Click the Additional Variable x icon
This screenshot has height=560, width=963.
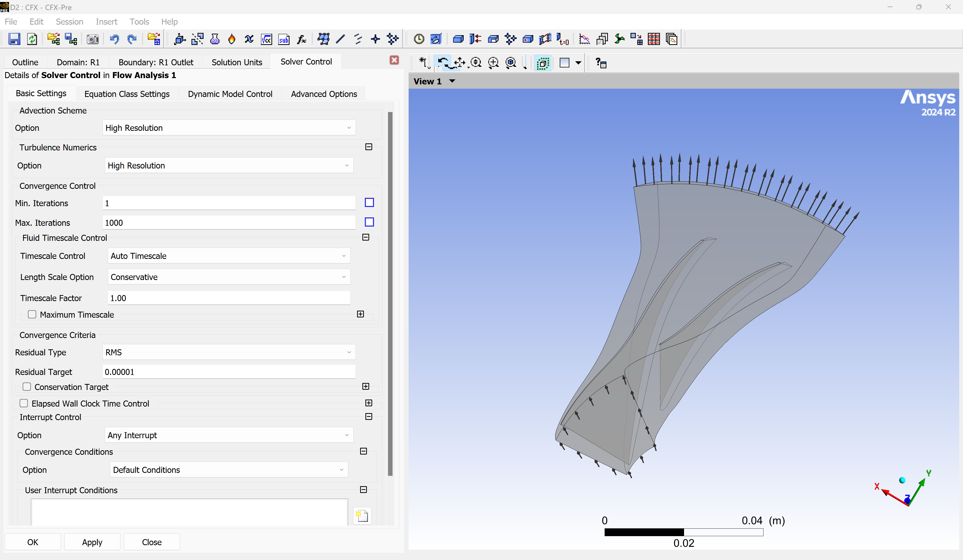coord(249,39)
